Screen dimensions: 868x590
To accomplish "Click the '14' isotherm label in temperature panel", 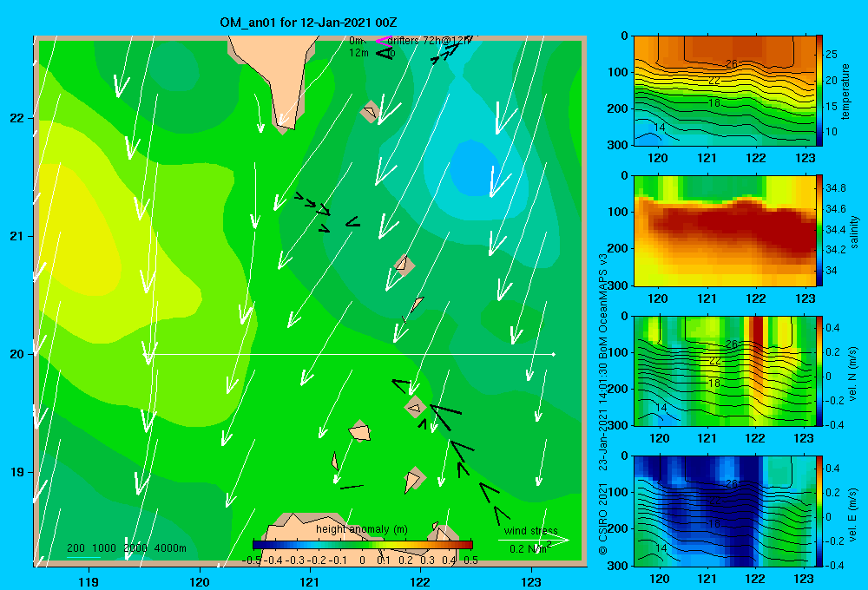I will 660,128.
